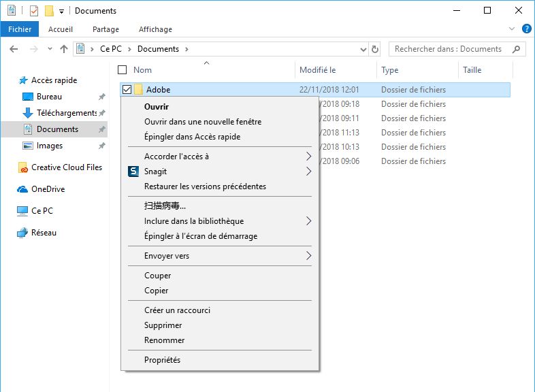
Task: Go back with the left arrow button
Action: tap(14, 49)
